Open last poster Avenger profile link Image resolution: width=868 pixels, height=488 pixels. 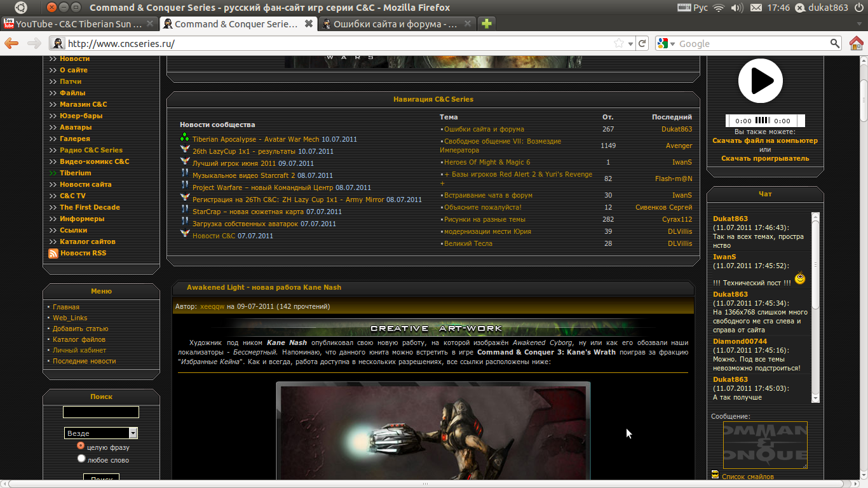[679, 146]
